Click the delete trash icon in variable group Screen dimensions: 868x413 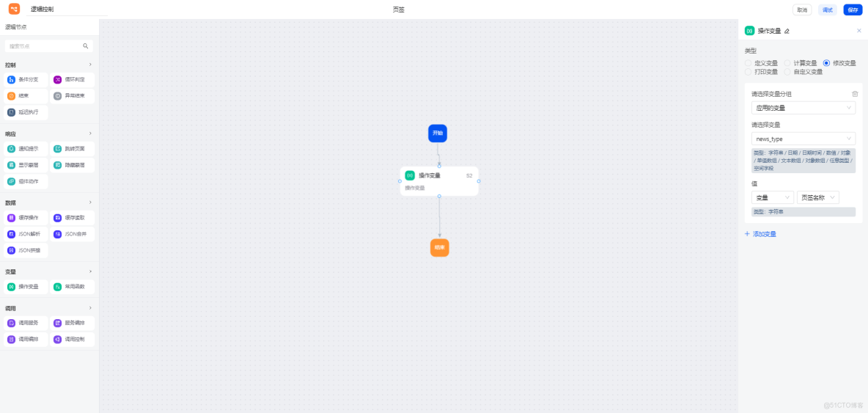[x=855, y=94]
